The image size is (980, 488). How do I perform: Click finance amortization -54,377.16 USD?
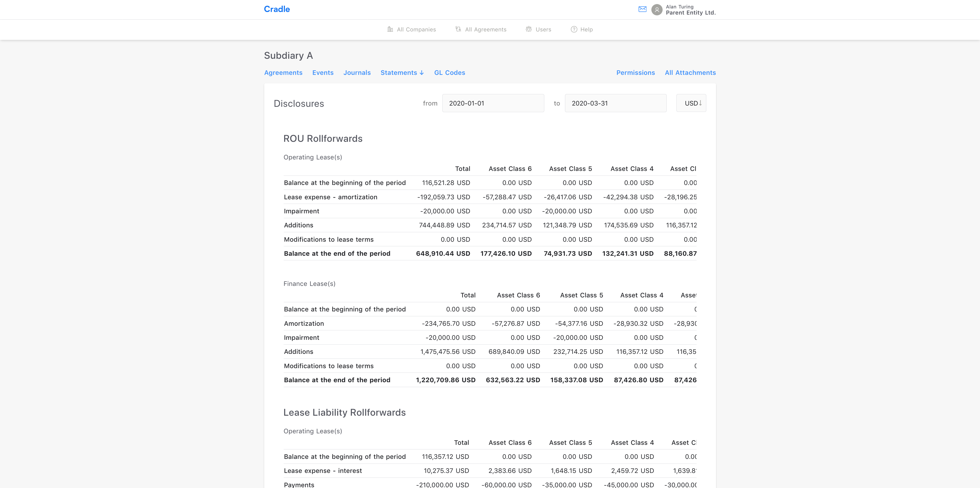579,324
